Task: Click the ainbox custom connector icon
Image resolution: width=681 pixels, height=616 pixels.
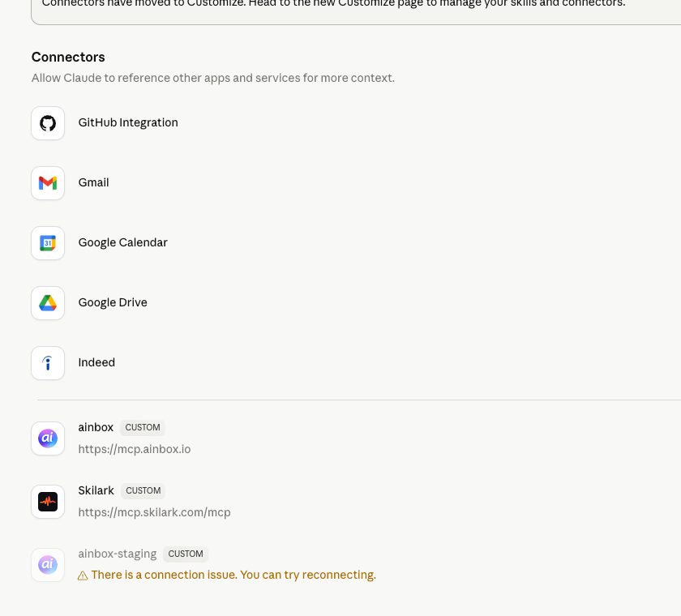Action: pos(47,438)
